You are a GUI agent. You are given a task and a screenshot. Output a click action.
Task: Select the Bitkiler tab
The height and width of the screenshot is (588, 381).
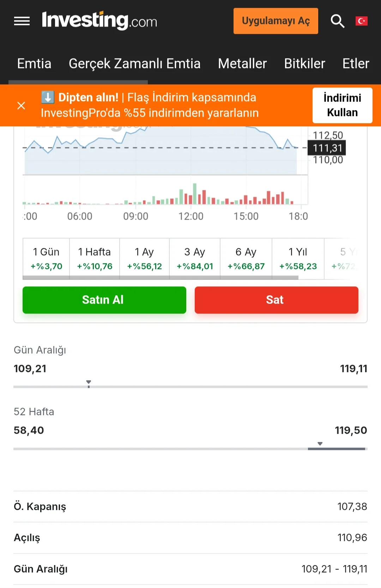pyautogui.click(x=304, y=64)
